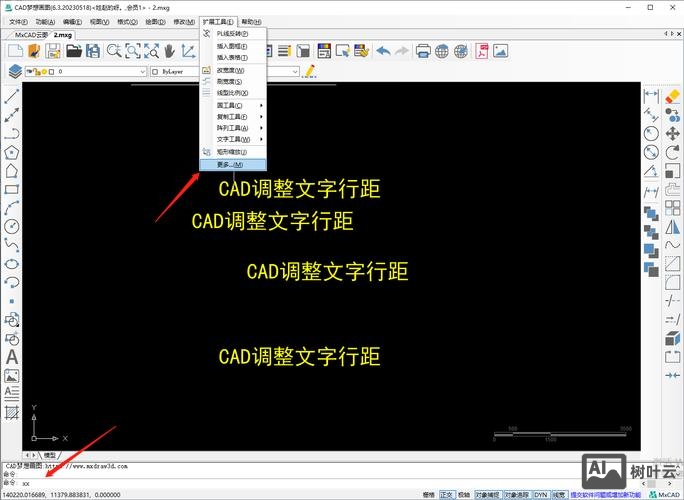Toggle the 栅格 grid mode
684x500 pixels.
(x=428, y=495)
